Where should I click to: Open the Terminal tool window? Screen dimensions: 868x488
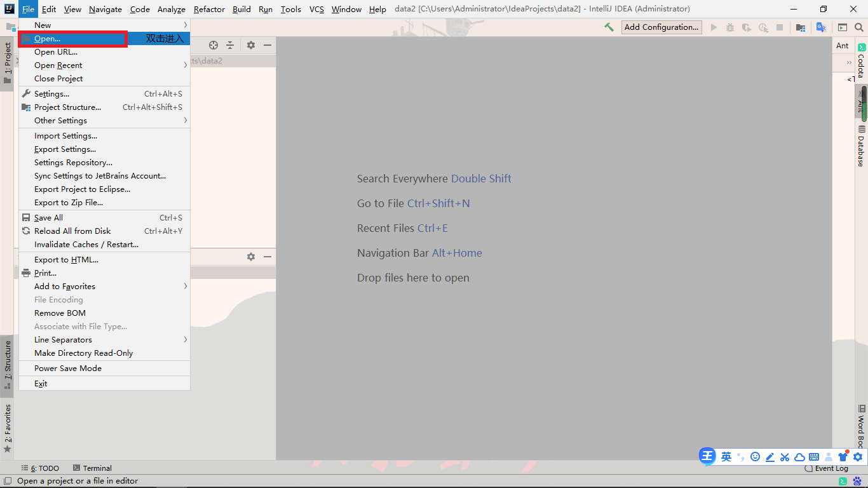[x=92, y=468]
